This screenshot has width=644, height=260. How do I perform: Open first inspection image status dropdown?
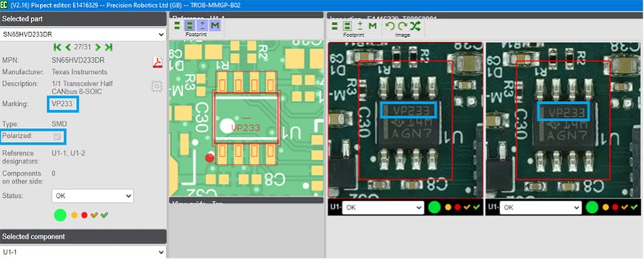[383, 208]
